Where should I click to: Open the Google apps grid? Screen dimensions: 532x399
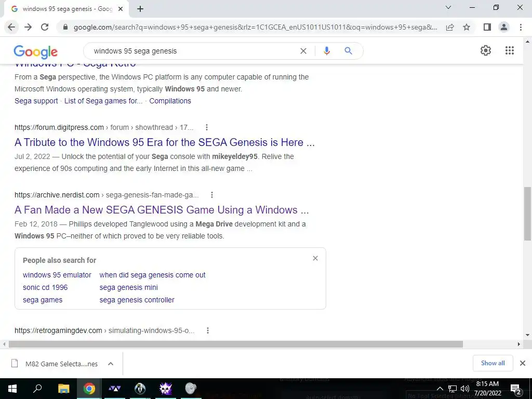tap(510, 50)
